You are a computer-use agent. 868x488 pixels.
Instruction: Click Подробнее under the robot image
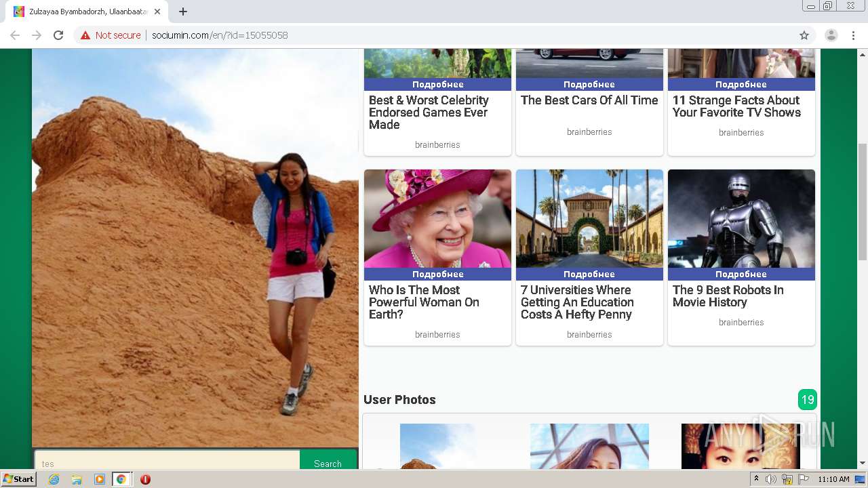pos(741,274)
